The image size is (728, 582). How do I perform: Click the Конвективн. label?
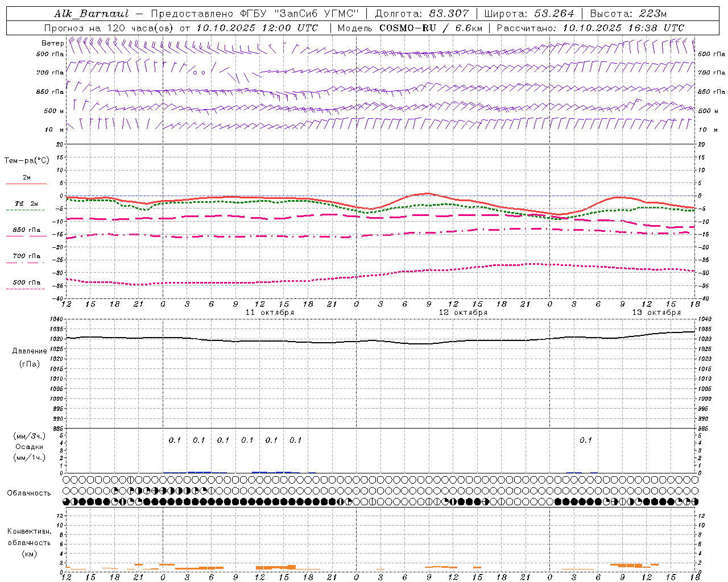coord(29,531)
